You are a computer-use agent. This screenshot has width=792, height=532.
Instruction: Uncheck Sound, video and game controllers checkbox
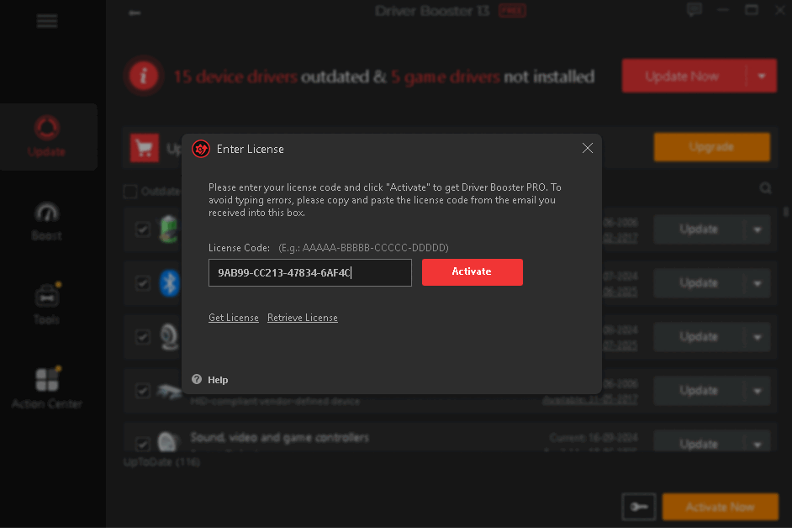143,443
